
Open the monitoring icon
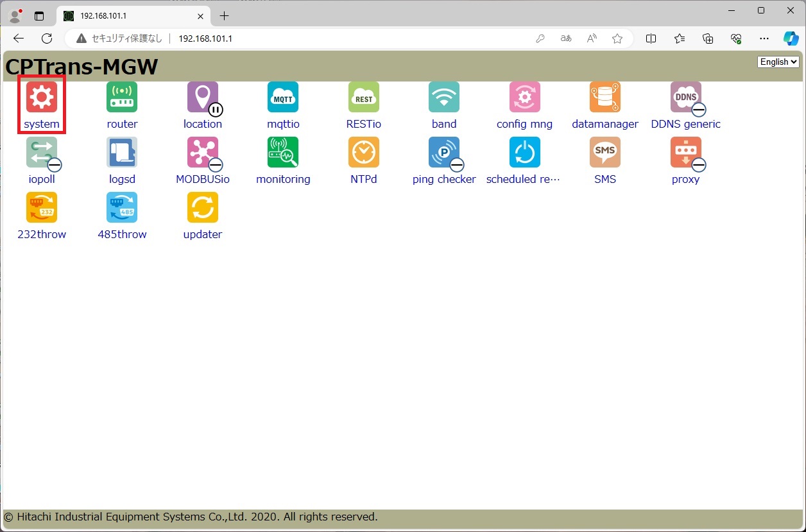tap(283, 152)
